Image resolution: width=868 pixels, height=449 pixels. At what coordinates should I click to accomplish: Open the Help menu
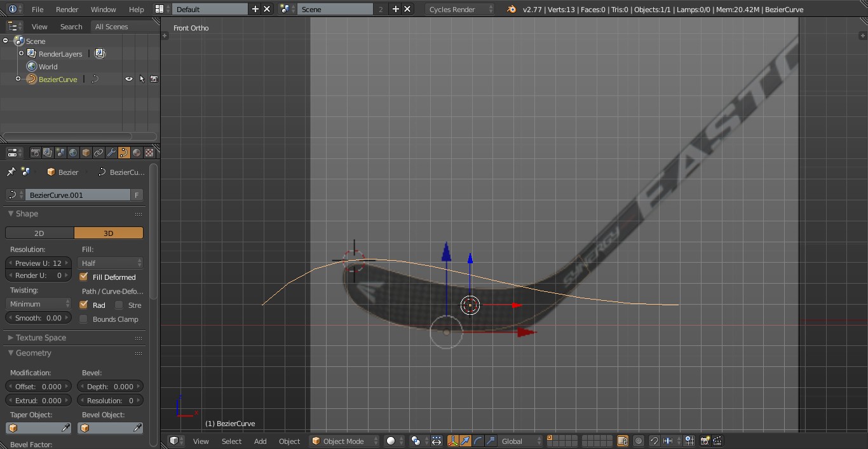[x=137, y=10]
